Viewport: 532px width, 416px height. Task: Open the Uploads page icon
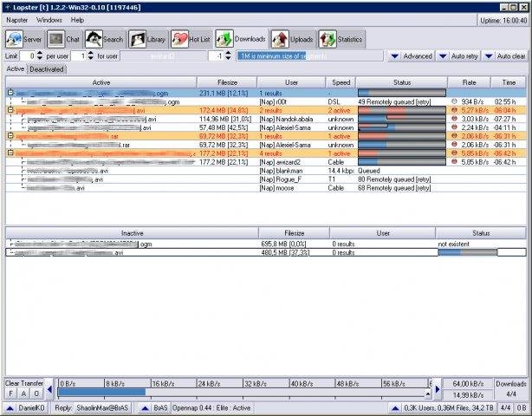pos(280,39)
